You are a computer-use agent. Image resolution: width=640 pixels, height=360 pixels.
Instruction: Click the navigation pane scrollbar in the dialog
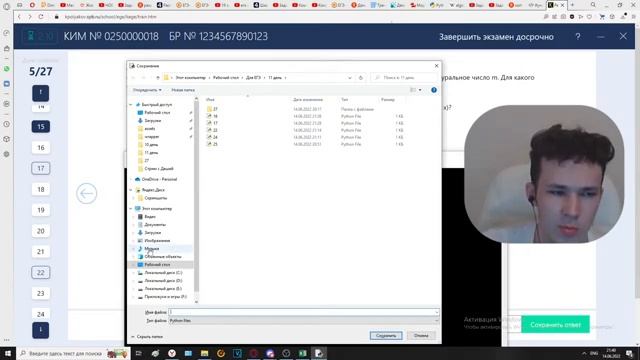[x=196, y=196]
